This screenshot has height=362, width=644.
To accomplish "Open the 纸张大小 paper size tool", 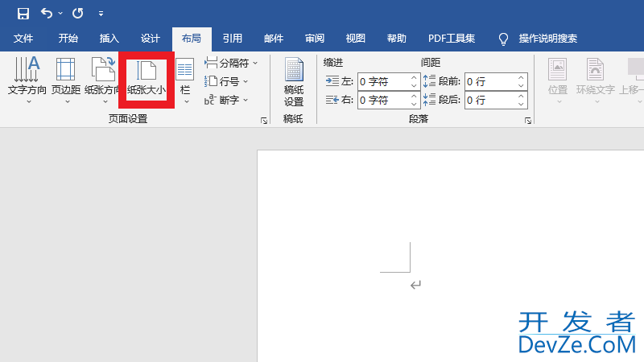I will point(147,80).
